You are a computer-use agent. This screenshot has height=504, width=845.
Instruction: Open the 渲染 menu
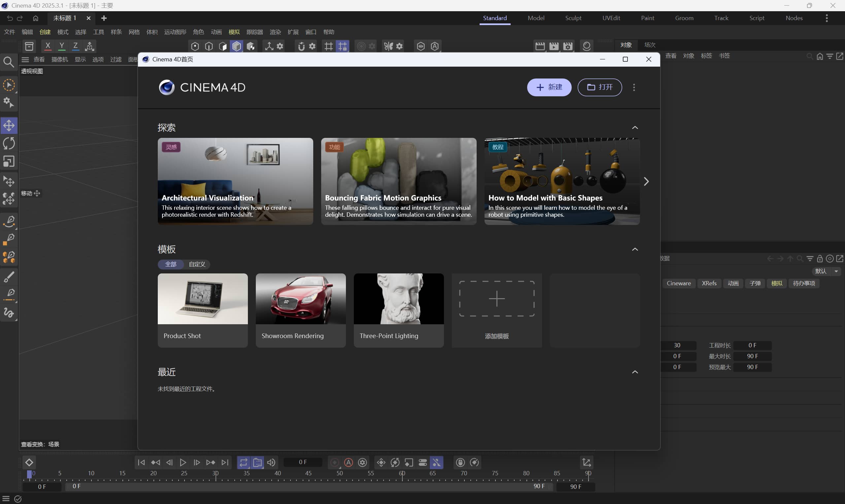click(275, 32)
